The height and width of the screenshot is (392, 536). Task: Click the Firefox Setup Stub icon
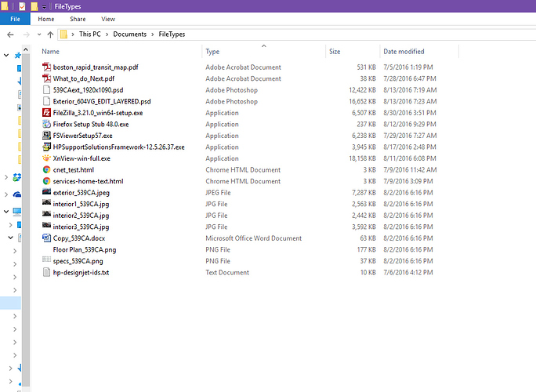(x=46, y=124)
